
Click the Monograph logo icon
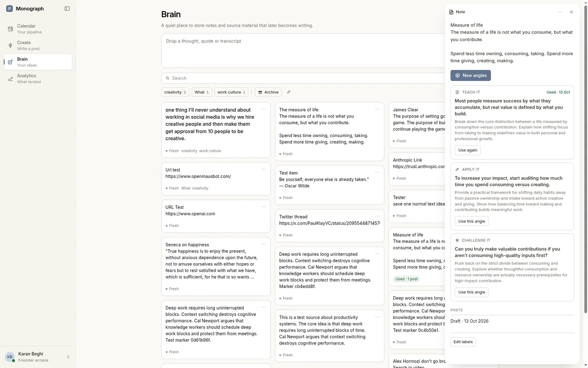point(9,9)
